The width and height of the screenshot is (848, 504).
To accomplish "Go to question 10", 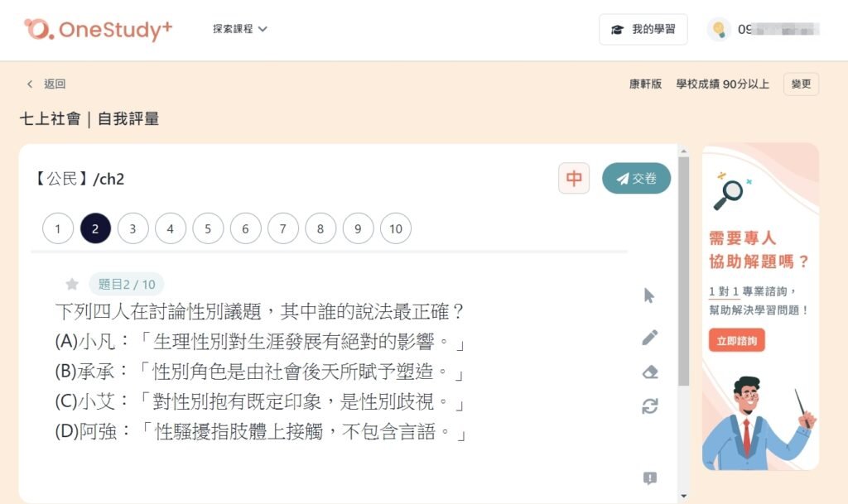I will coord(396,228).
